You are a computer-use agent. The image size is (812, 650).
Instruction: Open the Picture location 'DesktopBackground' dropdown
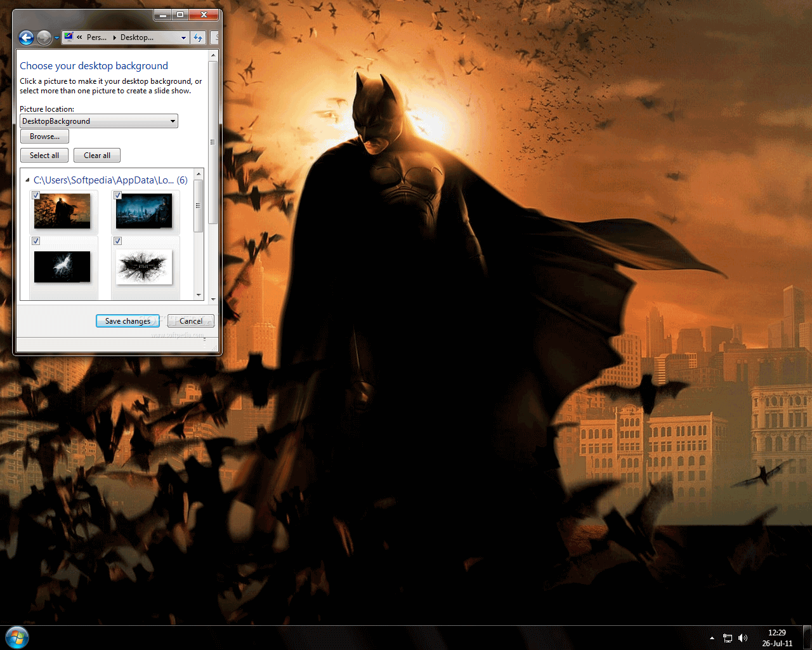click(99, 121)
